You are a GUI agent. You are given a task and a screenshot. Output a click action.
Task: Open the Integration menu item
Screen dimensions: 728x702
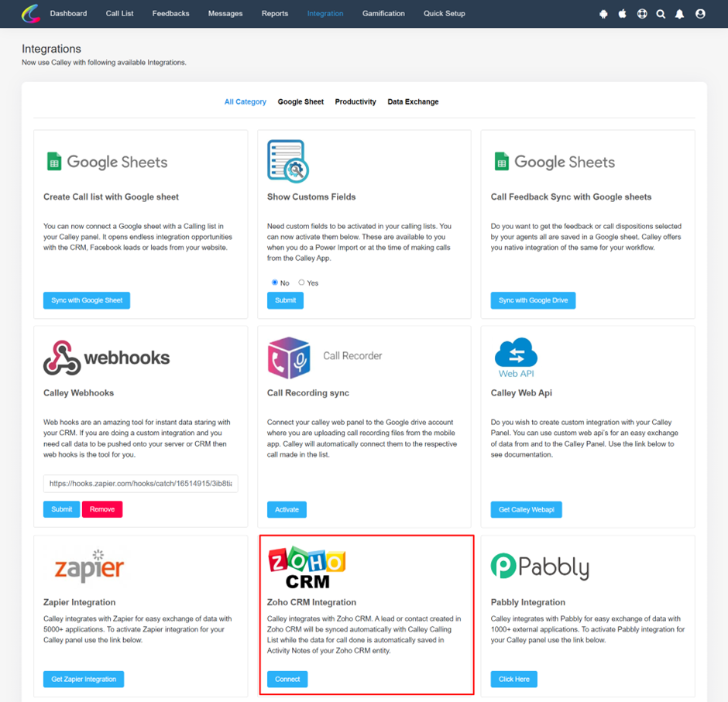pos(325,13)
